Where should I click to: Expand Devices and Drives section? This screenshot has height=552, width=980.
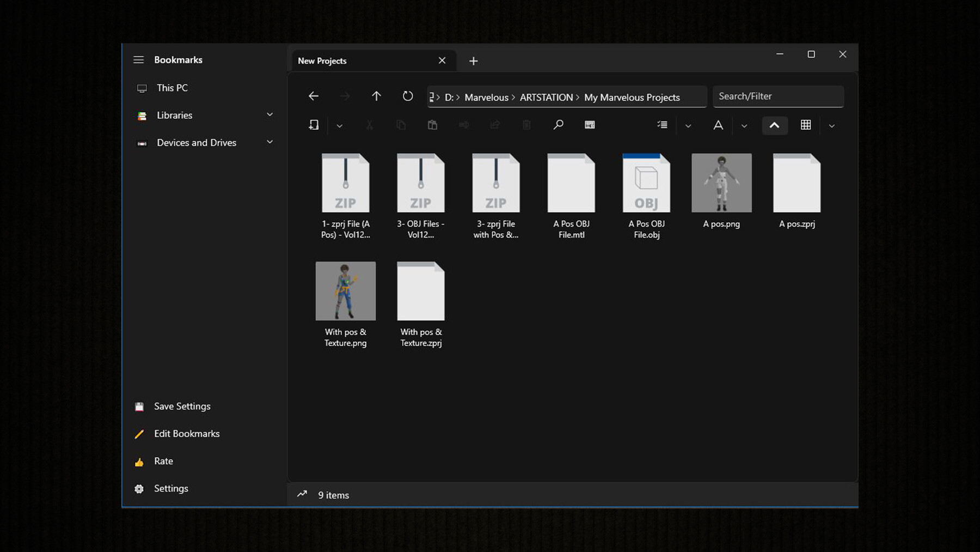[269, 142]
